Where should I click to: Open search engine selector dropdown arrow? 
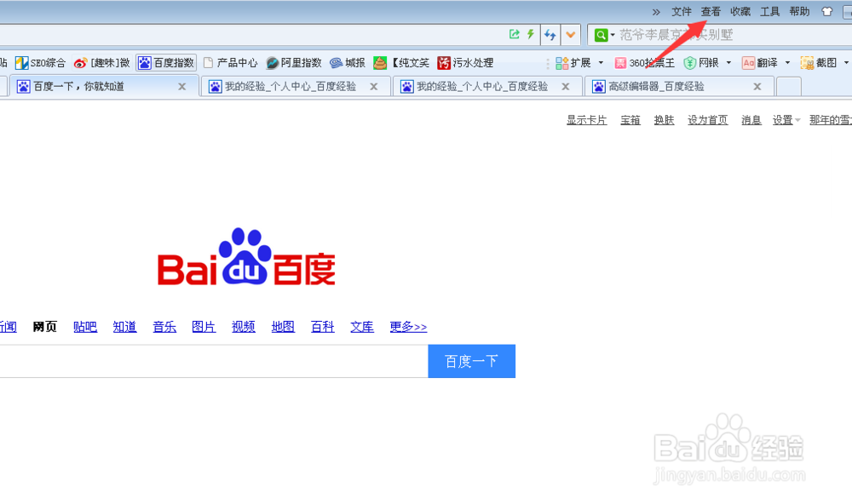[613, 35]
